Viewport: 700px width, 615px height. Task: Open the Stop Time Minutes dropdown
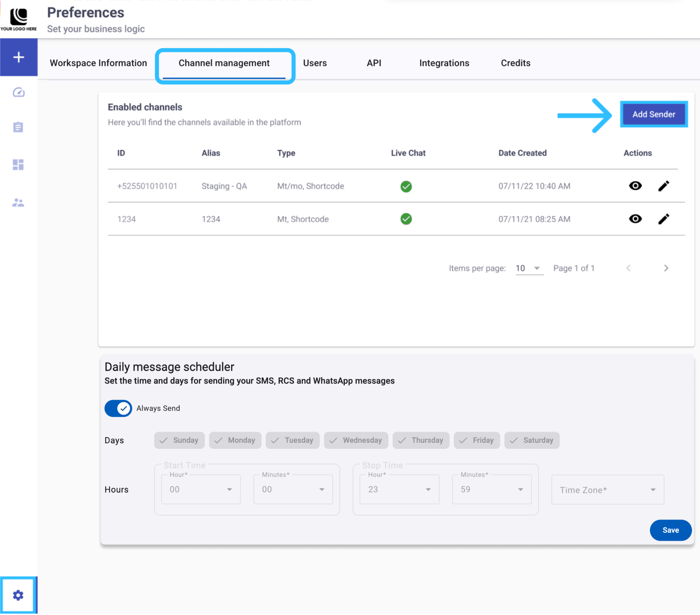point(492,490)
